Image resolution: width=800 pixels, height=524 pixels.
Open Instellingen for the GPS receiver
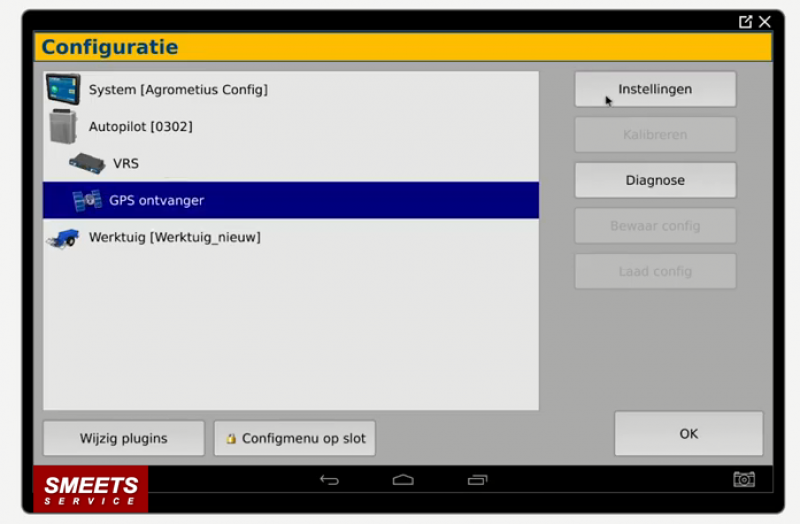(655, 89)
